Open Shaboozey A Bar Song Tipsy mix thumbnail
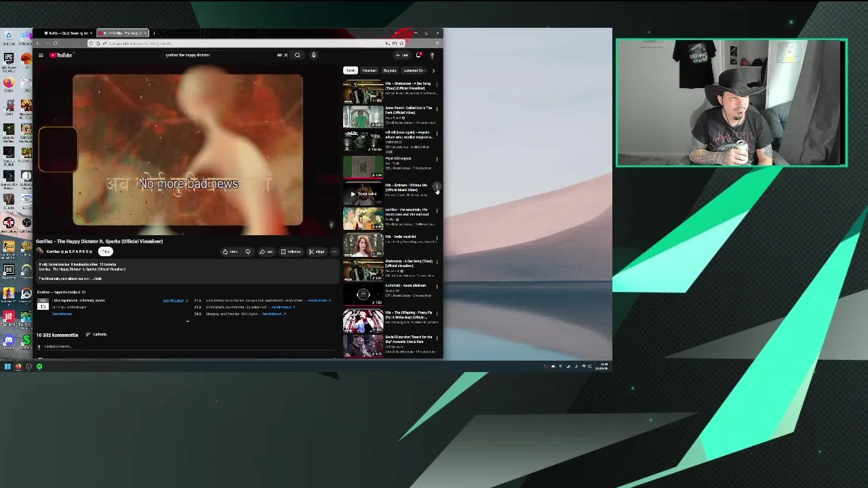 (x=363, y=91)
